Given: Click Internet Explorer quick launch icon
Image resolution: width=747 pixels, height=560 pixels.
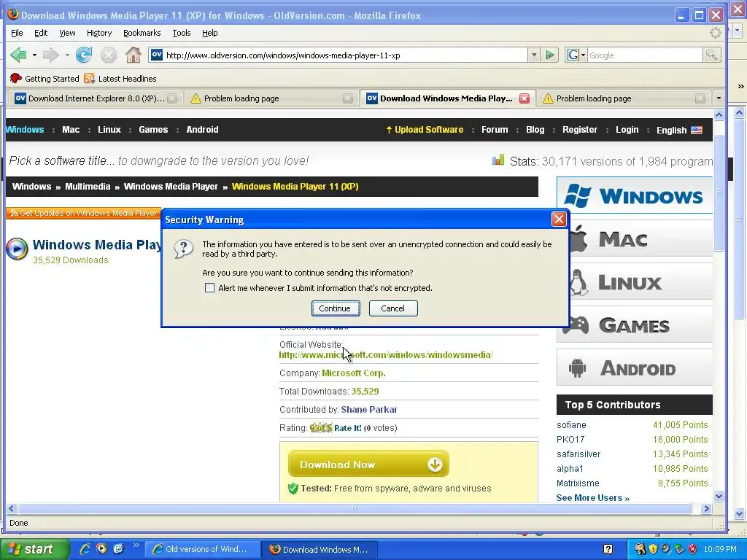Looking at the screenshot, I should point(85,549).
